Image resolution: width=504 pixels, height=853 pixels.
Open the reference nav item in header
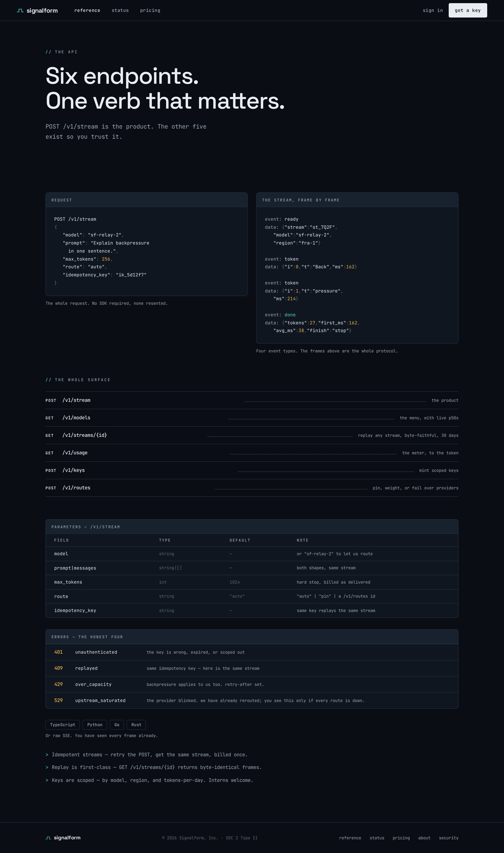click(87, 11)
